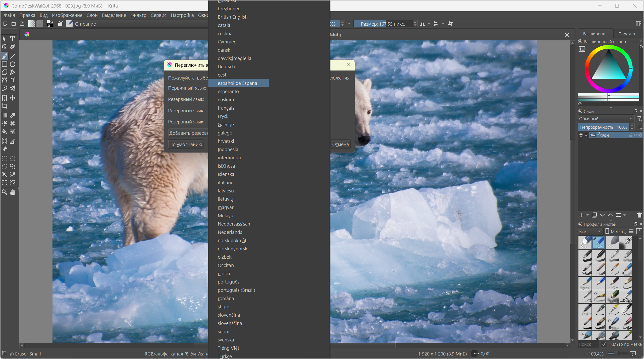Image resolution: width=644 pixels, height=359 pixels.
Task: Adjust the Непрозрачность opacity slider
Action: [x=603, y=127]
